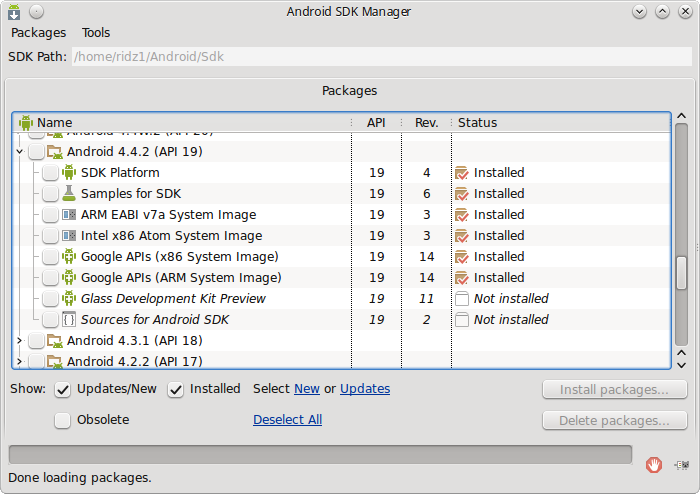Image resolution: width=700 pixels, height=494 pixels.
Task: Uncheck the Updates/New show filter
Action: (62, 389)
